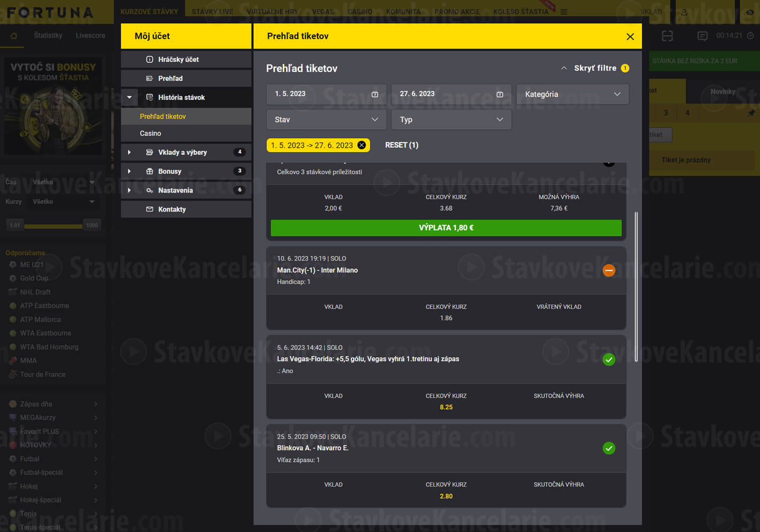Click the Kontakty envelope icon

point(150,210)
